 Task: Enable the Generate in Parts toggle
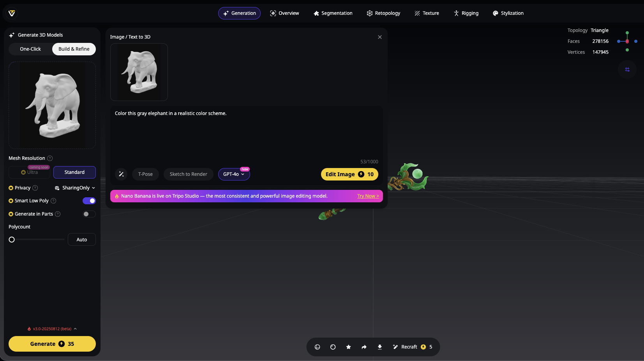point(89,214)
